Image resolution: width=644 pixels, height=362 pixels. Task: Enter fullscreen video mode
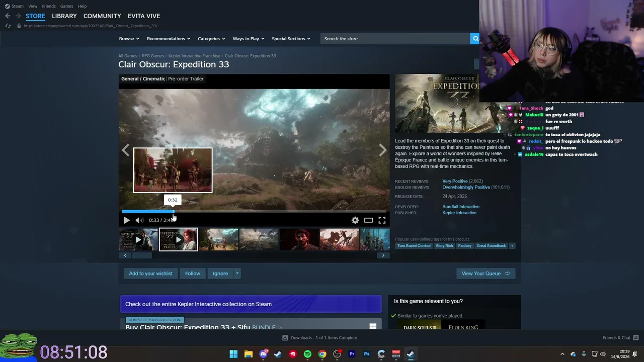(x=382, y=220)
